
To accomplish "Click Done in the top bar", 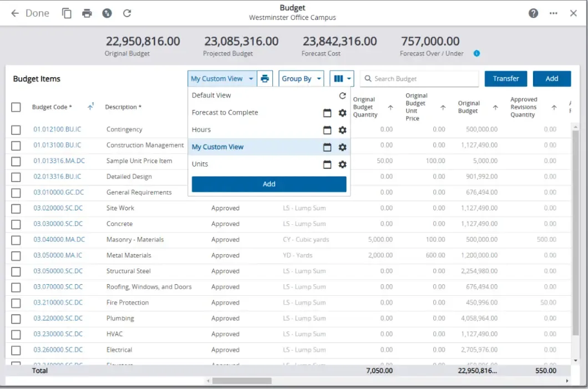I will point(37,13).
